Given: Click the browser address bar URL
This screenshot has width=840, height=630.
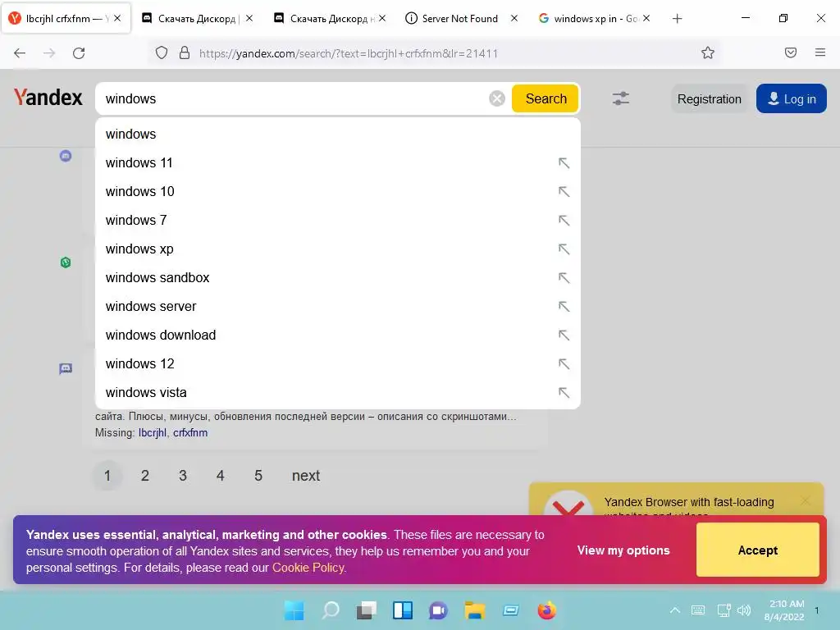Looking at the screenshot, I should click(x=348, y=53).
